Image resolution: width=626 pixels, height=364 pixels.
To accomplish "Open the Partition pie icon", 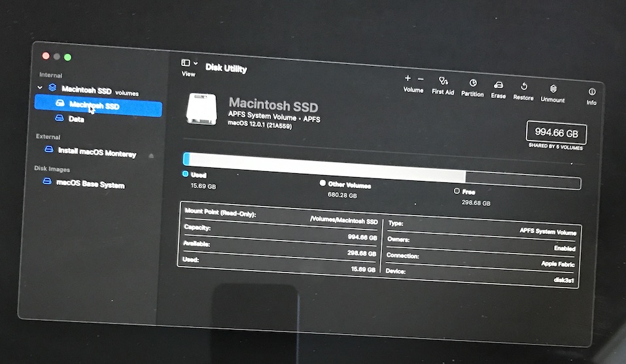I will coord(473,83).
